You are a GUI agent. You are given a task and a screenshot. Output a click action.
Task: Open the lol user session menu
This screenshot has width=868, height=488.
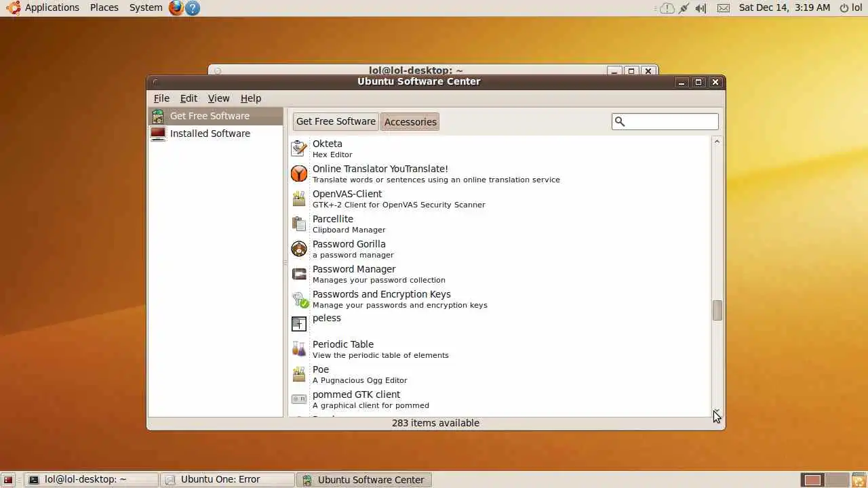(x=852, y=8)
